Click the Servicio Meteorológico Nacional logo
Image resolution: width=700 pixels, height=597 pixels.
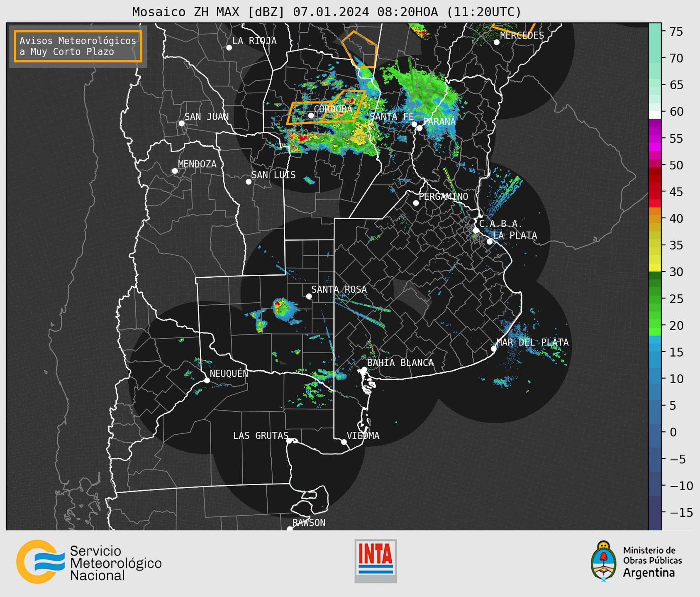89,562
